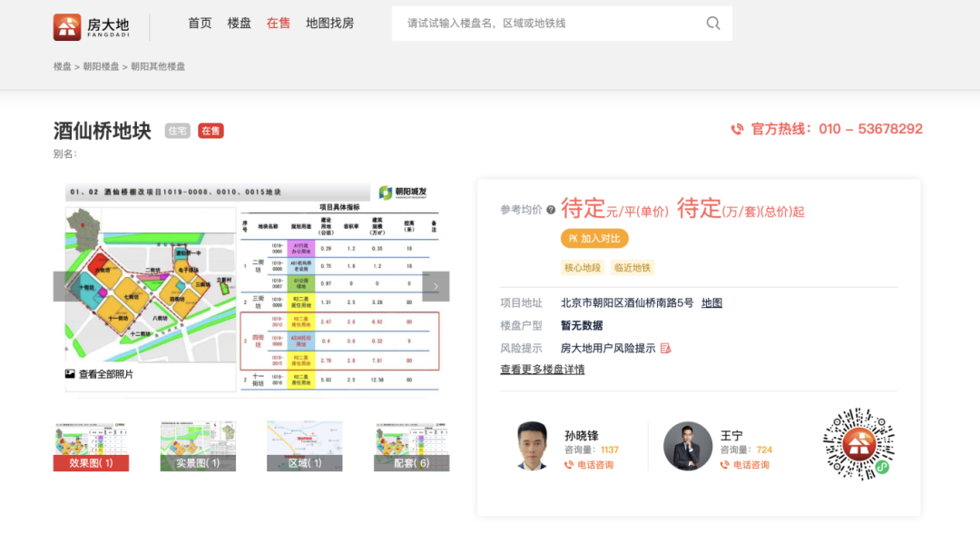The width and height of the screenshot is (980, 554).
Task: Click the phone icon beside 官方热线
Action: (737, 129)
